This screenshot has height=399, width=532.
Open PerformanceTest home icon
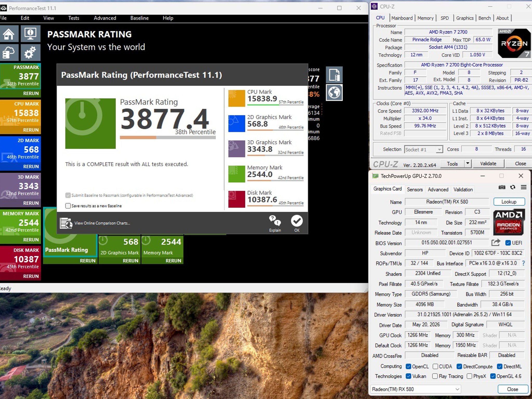point(9,34)
